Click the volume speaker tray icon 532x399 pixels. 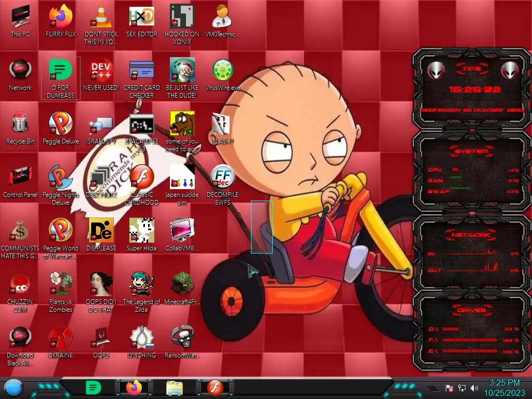[x=474, y=388]
